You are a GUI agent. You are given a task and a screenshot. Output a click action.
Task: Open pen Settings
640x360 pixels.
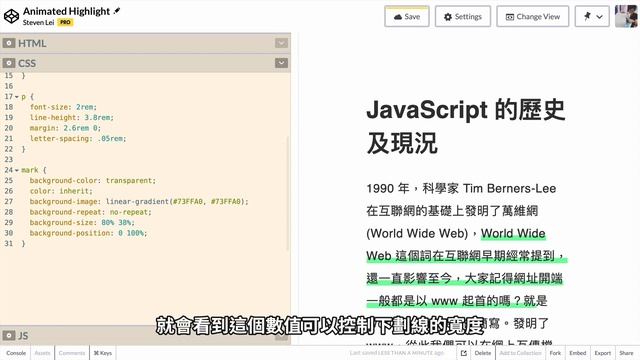coord(463,17)
